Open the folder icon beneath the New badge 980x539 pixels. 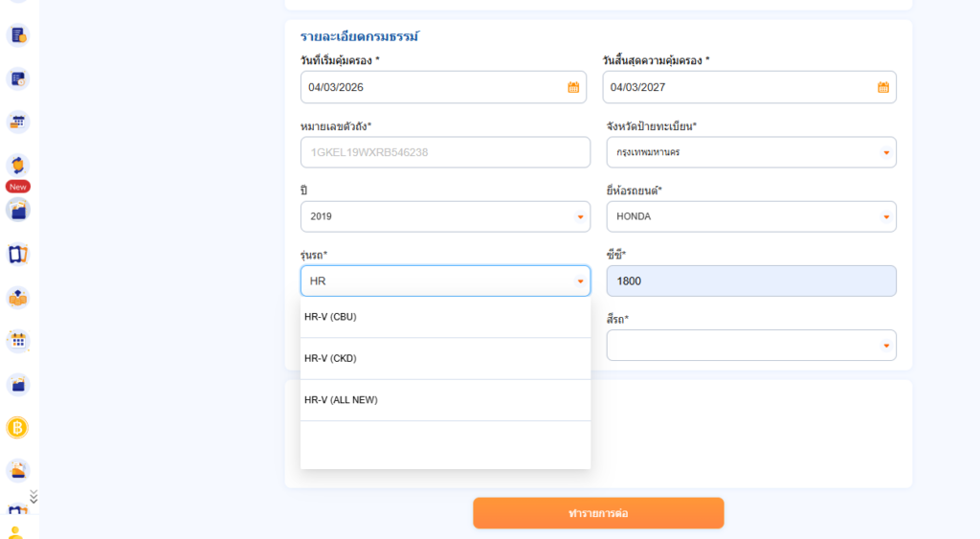(x=18, y=210)
